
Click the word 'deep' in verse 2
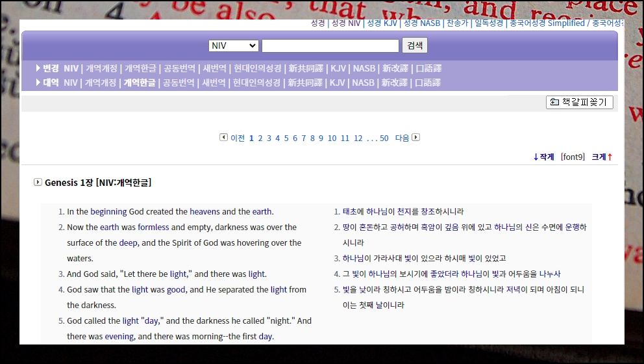click(x=128, y=243)
